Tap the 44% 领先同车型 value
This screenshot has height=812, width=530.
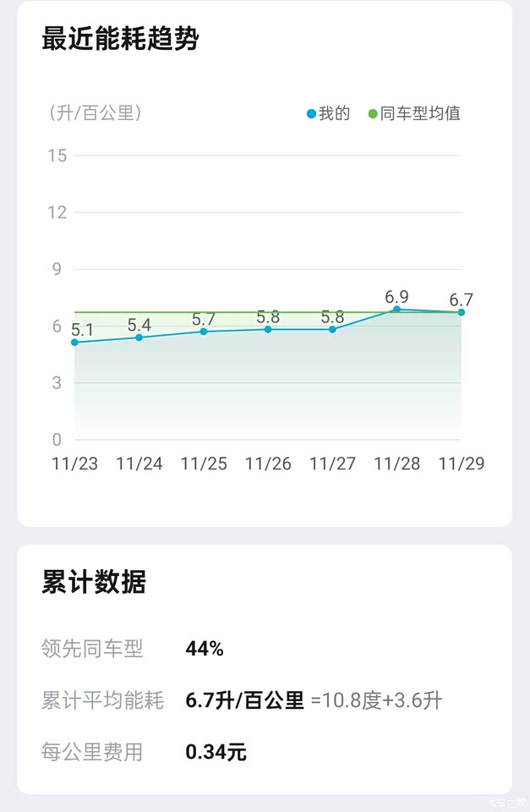(205, 649)
